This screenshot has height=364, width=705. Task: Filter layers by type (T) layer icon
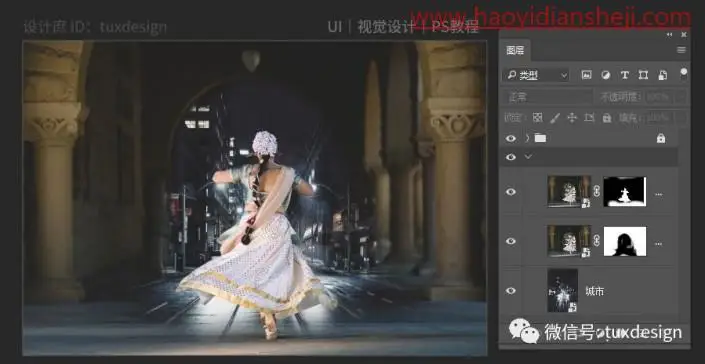[x=625, y=75]
